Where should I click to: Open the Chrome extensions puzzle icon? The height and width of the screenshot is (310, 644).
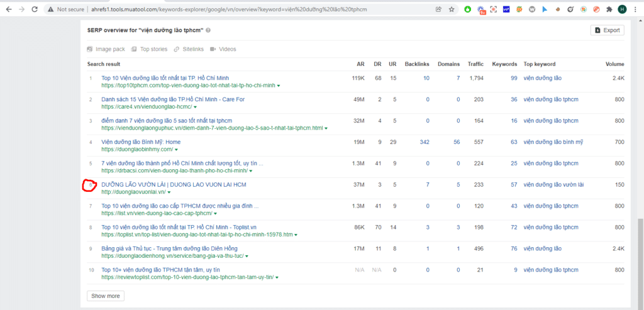pos(608,9)
